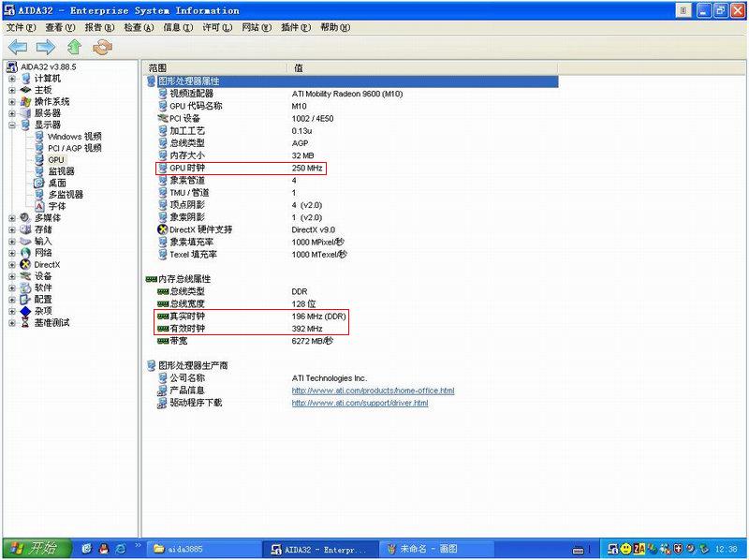The width and height of the screenshot is (749, 560).
Task: Select the 多监视器 tree item
Action: pos(65,195)
